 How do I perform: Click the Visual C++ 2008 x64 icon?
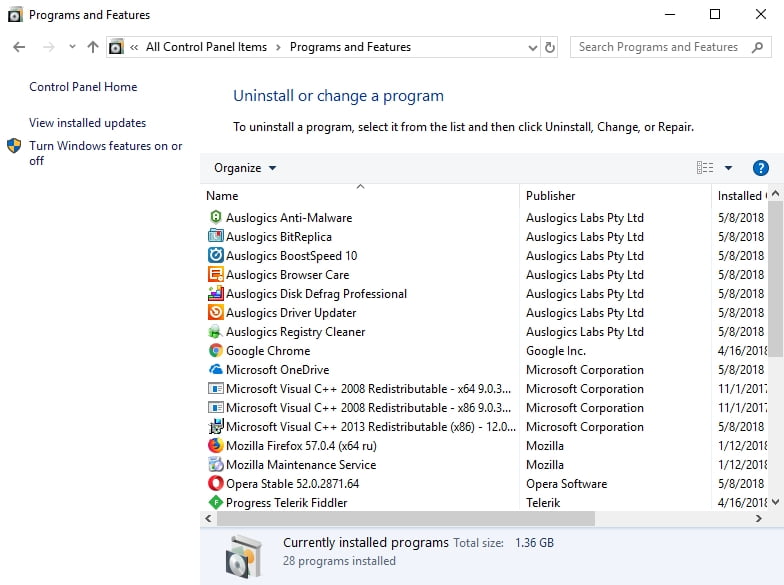click(x=216, y=388)
